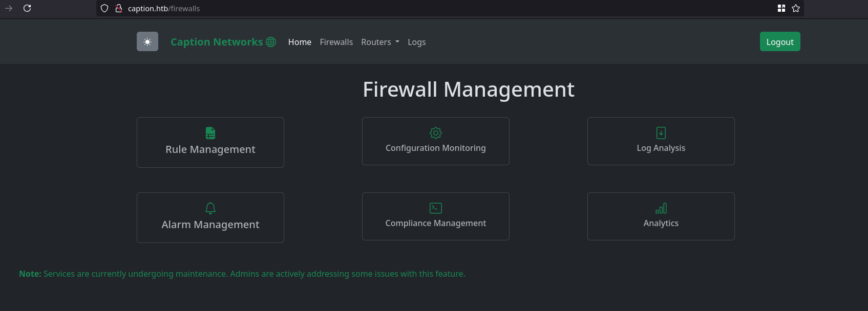Click the shield tracking protection icon

point(104,8)
